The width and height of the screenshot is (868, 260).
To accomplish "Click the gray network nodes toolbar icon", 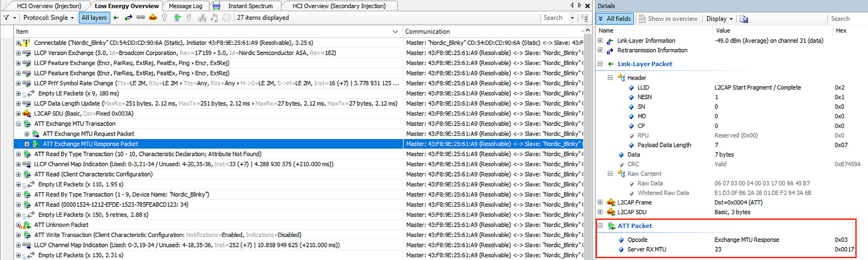I will [x=202, y=18].
